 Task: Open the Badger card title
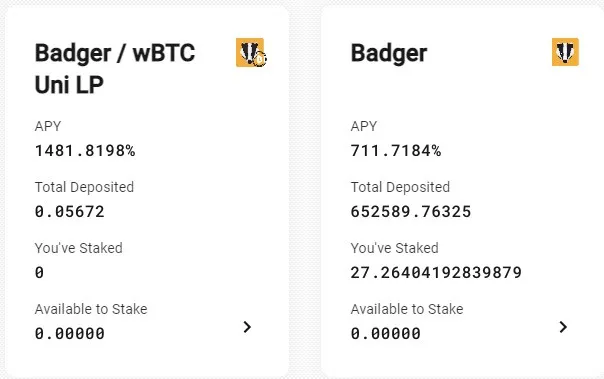click(389, 53)
